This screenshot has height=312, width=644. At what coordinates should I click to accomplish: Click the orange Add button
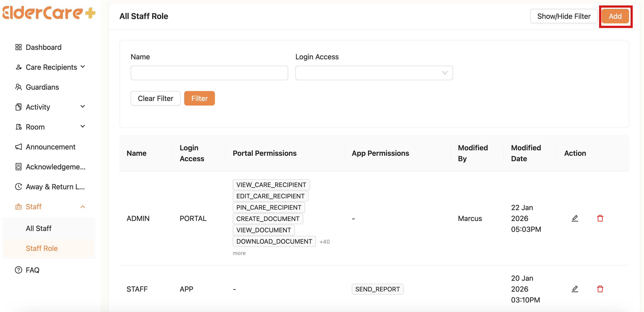615,16
